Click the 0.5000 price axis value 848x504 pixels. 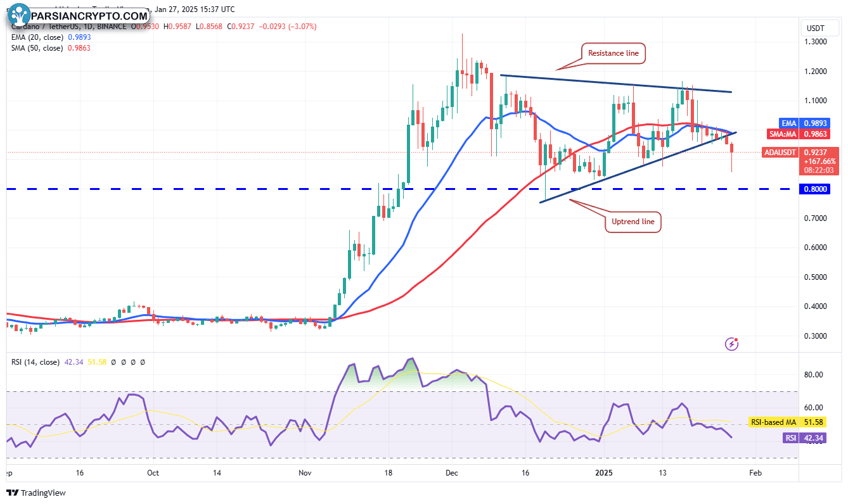(815, 277)
